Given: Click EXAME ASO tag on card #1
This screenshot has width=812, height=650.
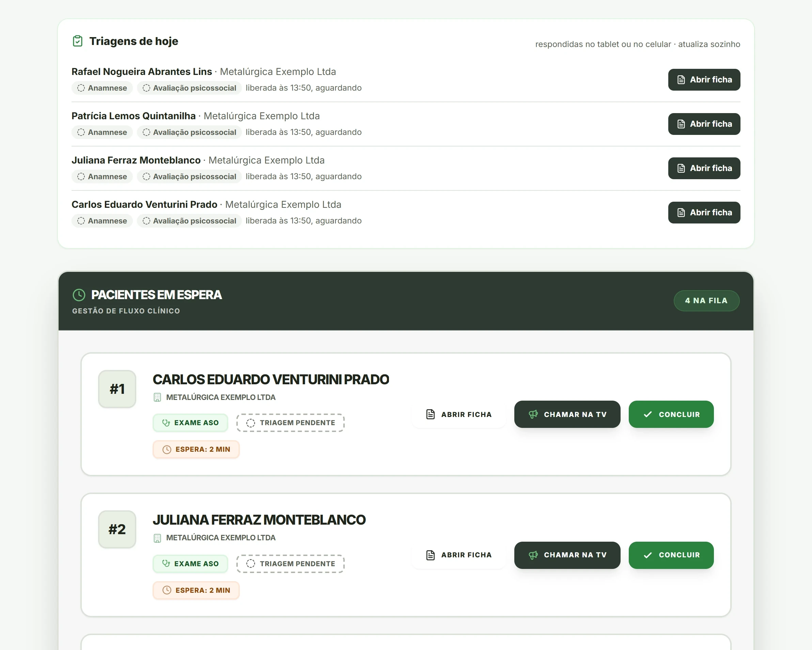Looking at the screenshot, I should click(x=190, y=422).
